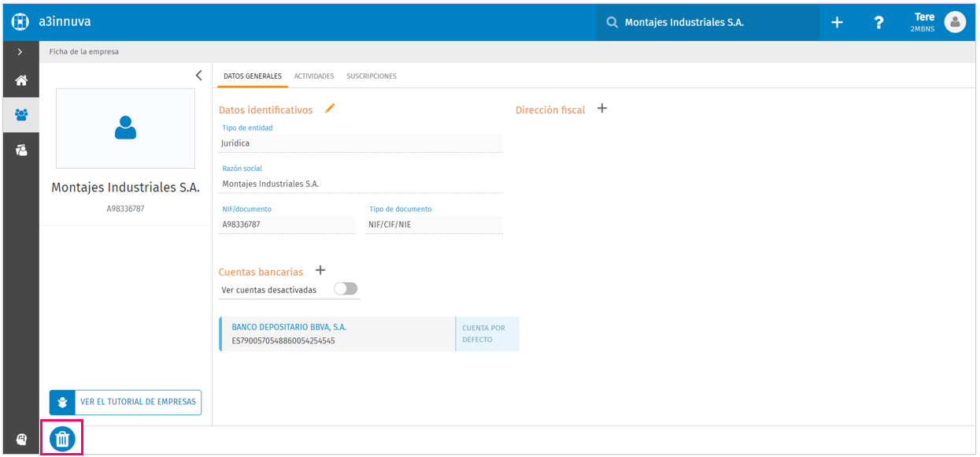Screen dimensions: 980x457
Task: Open the user avatar menu for Tere
Action: 955,22
